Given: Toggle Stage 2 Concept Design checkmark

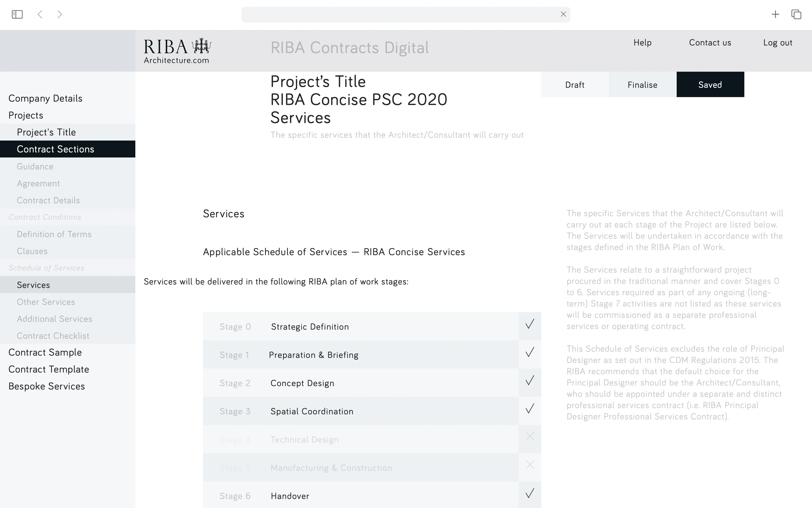Looking at the screenshot, I should (530, 383).
